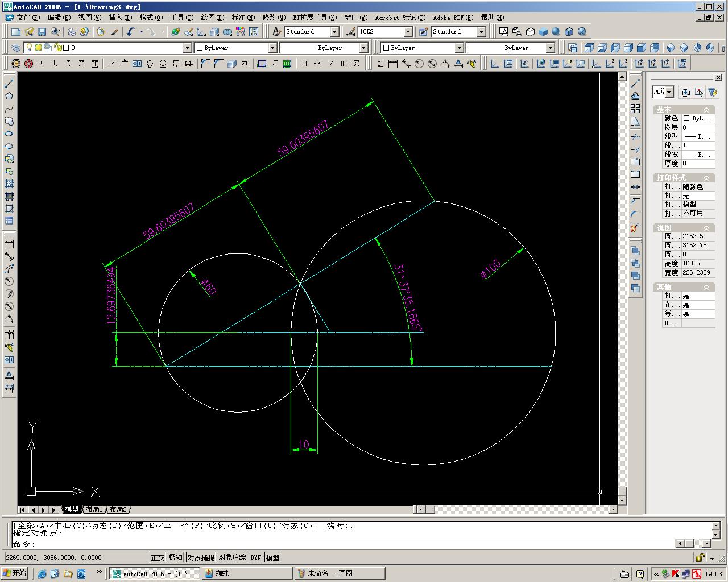728x582 pixels.
Task: Toggle the 极轴 polar tracking mode
Action: [x=175, y=558]
